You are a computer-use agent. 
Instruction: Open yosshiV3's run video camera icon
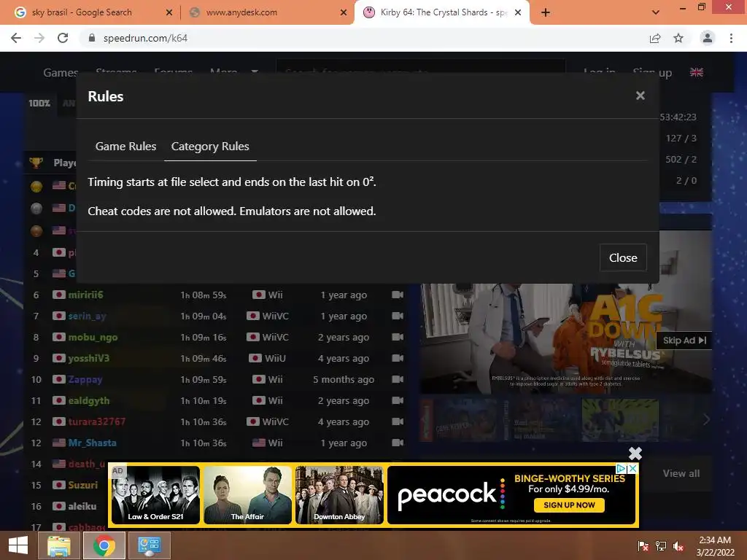point(398,358)
